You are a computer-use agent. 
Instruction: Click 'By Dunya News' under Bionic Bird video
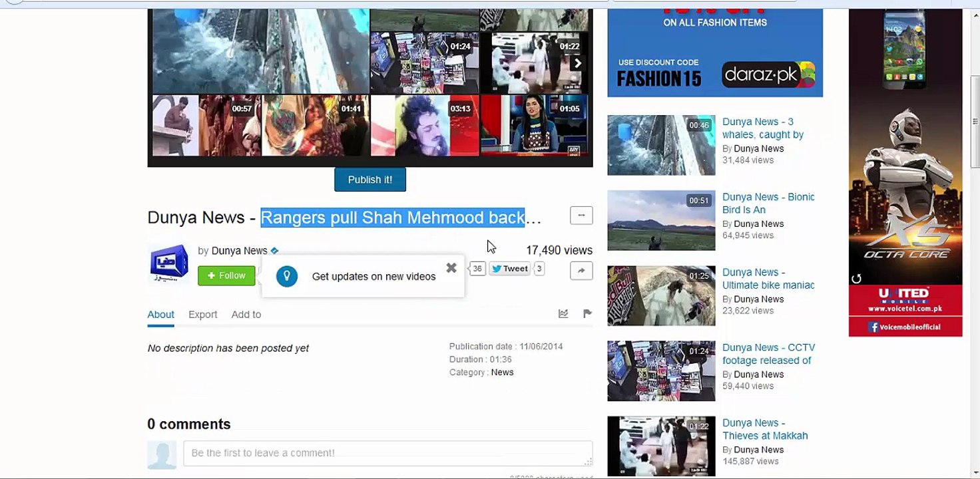pyautogui.click(x=753, y=224)
